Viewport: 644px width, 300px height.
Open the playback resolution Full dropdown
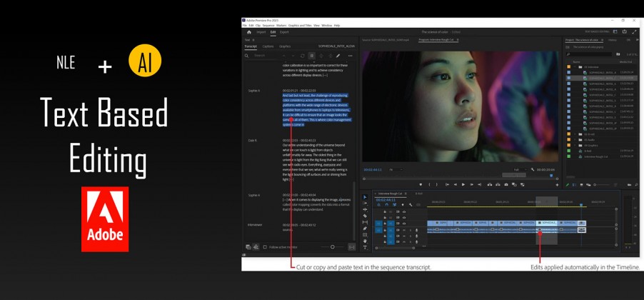tap(520, 169)
